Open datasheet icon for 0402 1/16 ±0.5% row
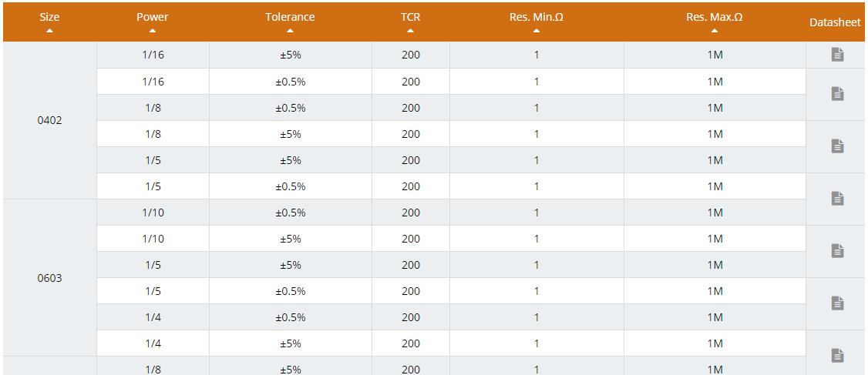The width and height of the screenshot is (868, 375). click(837, 94)
